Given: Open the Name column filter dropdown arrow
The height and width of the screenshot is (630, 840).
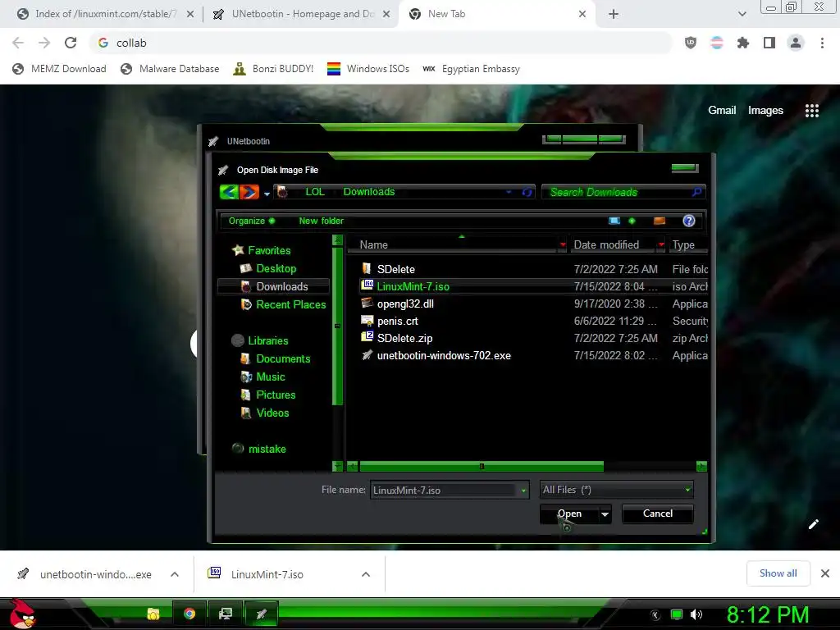Looking at the screenshot, I should click(x=563, y=244).
